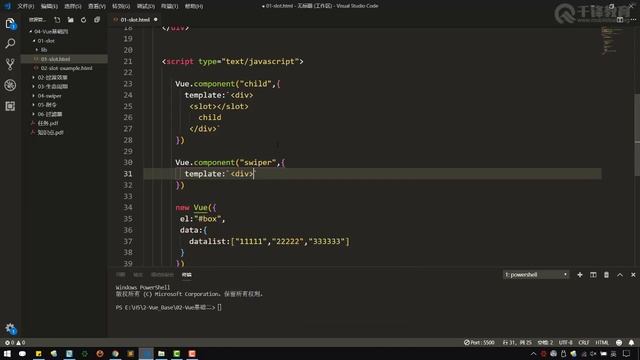640x360 pixels.
Task: Open 01-slot.html in the file tree
Action: 55,59
